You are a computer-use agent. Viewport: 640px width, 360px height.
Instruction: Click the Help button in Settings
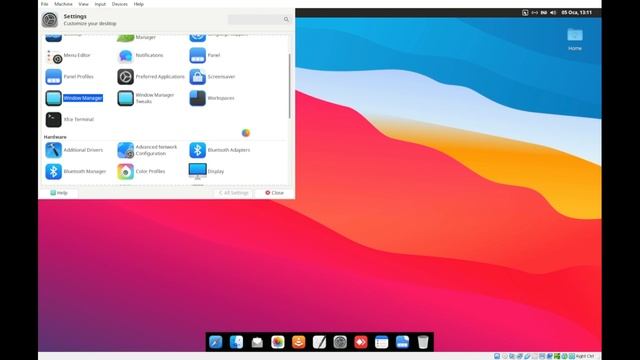coord(59,193)
